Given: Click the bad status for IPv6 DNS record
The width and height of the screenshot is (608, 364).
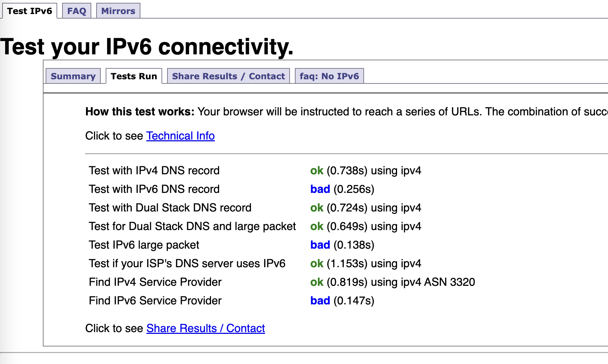Looking at the screenshot, I should point(320,189).
